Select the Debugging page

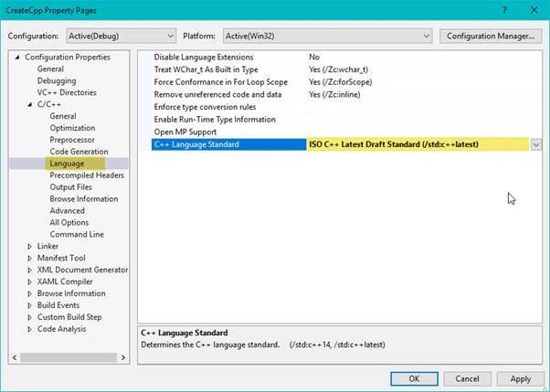(x=57, y=80)
